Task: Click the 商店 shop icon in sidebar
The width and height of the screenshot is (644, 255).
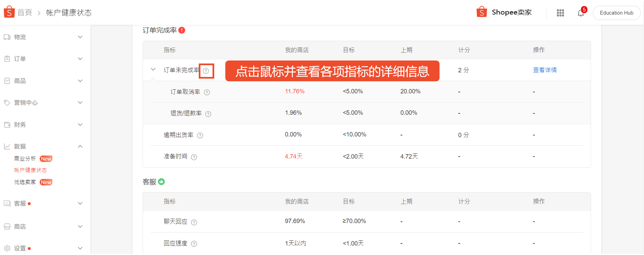Action: (7, 226)
